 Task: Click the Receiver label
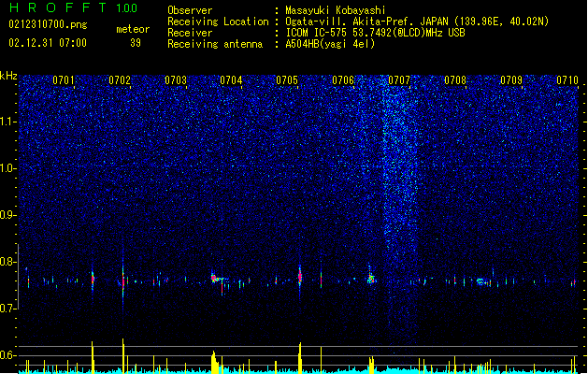[190, 33]
